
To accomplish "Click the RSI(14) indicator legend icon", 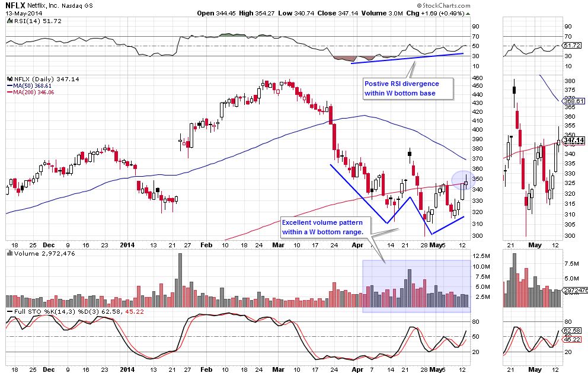I will [x=8, y=21].
